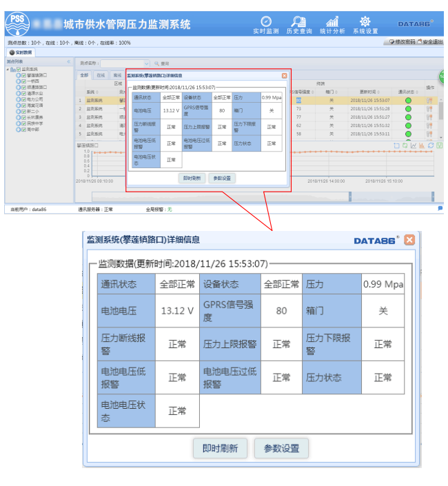The height and width of the screenshot is (486, 448).
Task: Toggle the 高中部 checkbox
Action: (23, 130)
